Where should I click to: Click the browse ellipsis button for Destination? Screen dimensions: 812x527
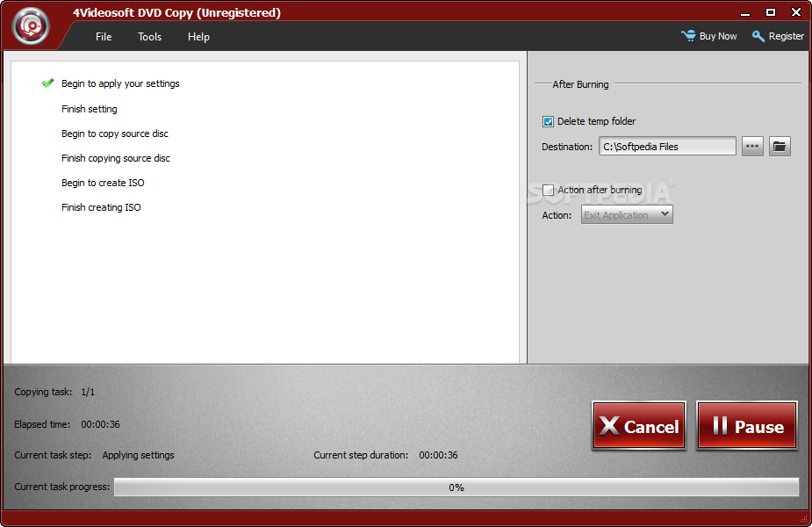pos(752,147)
